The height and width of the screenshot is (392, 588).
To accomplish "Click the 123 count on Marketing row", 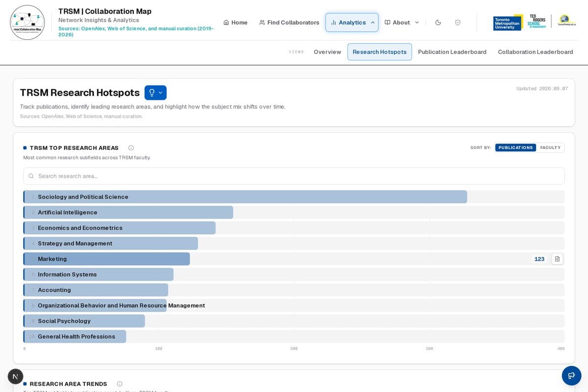I will (x=539, y=259).
